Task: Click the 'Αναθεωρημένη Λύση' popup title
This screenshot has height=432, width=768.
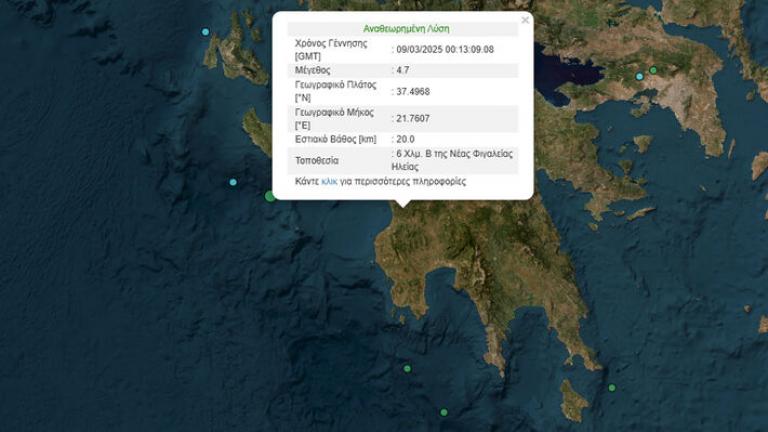Action: (x=406, y=28)
